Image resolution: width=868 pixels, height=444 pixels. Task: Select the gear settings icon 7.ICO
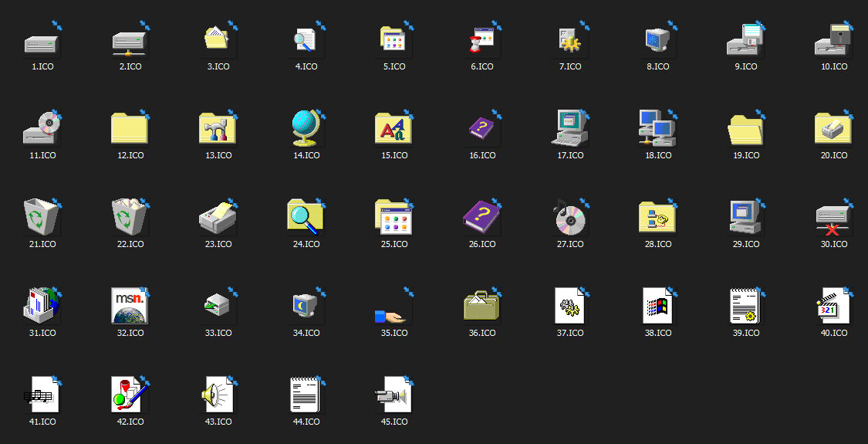point(569,40)
